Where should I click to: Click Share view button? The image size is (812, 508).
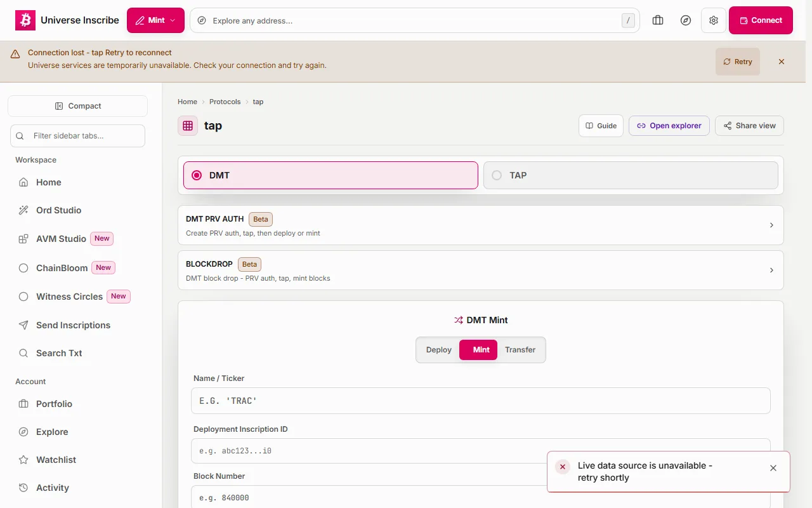749,126
